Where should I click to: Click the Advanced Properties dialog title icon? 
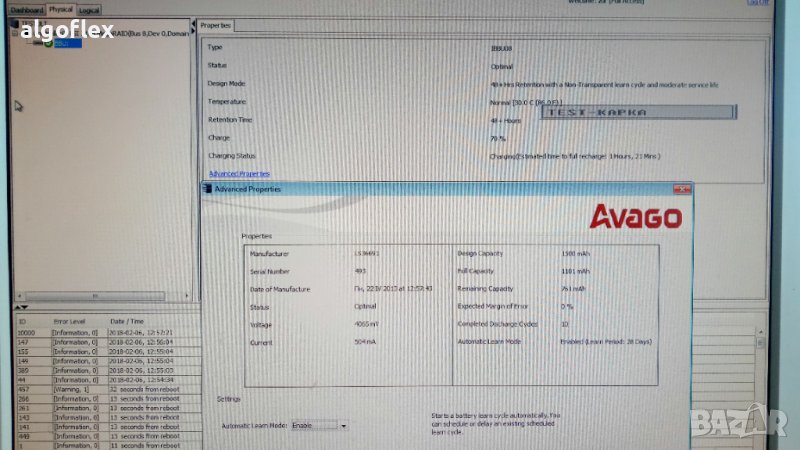click(x=209, y=188)
